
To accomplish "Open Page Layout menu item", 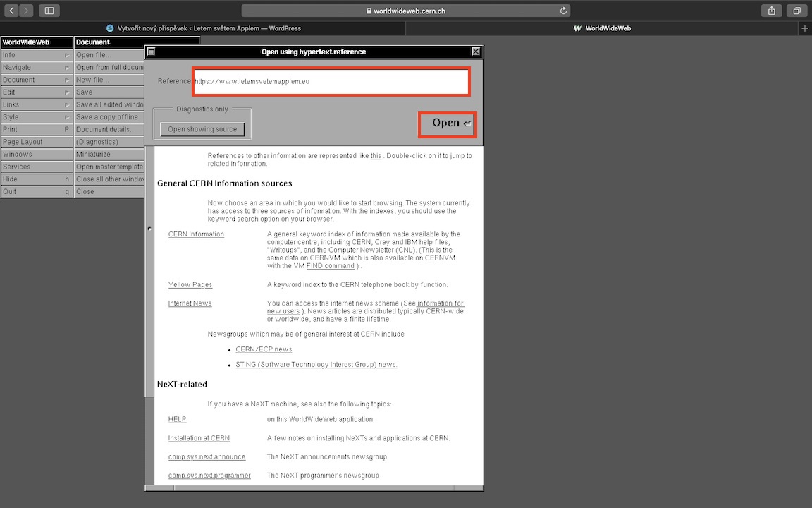I will tap(36, 142).
